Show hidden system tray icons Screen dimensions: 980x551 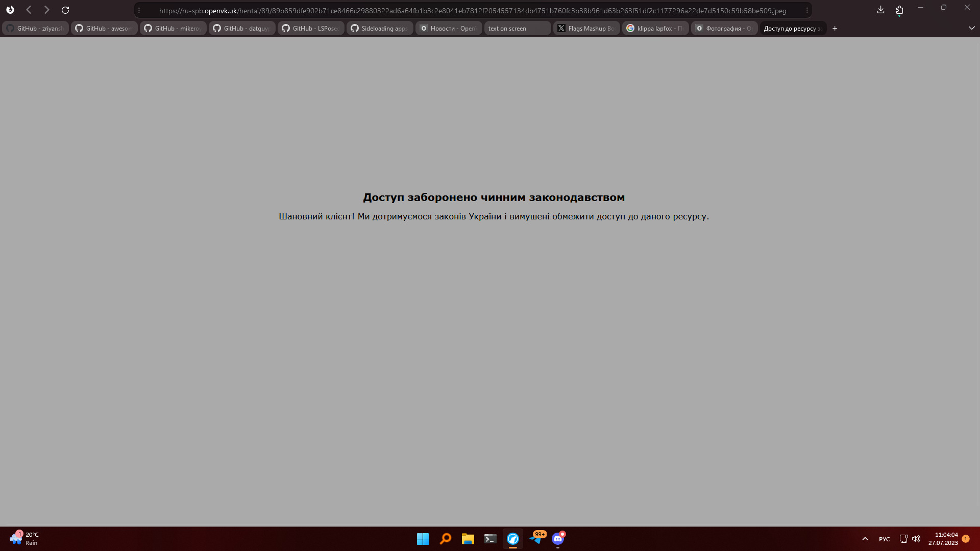pos(865,539)
